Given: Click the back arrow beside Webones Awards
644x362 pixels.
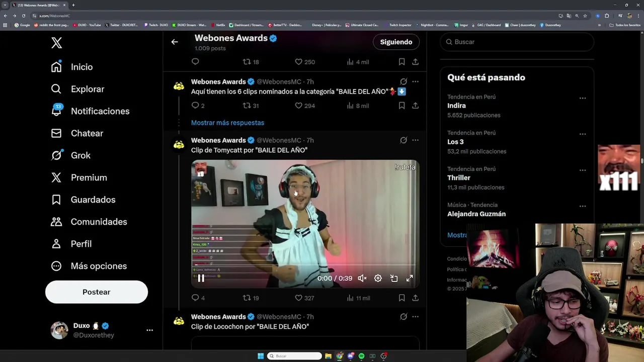Looking at the screenshot, I should coord(175,42).
